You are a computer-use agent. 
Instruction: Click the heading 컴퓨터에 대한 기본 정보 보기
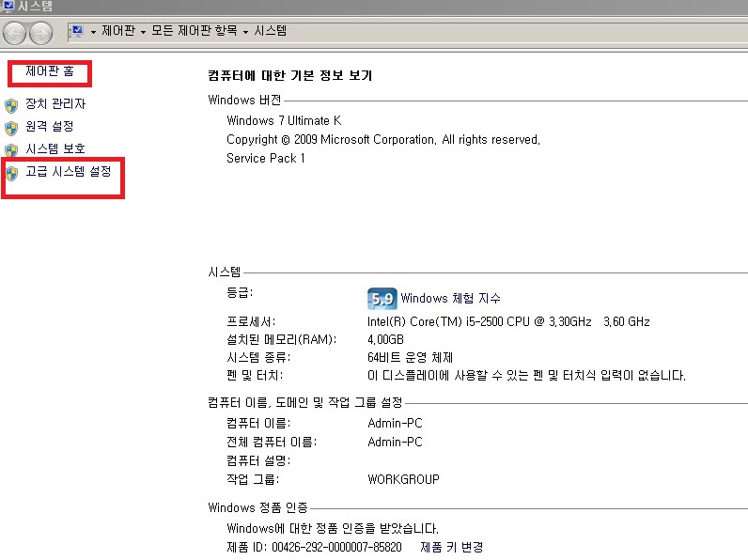pyautogui.click(x=290, y=76)
